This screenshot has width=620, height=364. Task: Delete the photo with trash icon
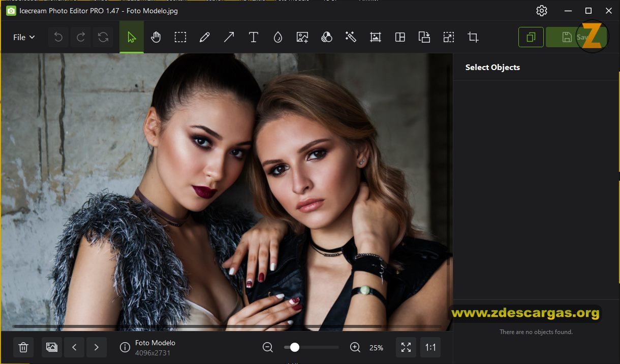23,347
